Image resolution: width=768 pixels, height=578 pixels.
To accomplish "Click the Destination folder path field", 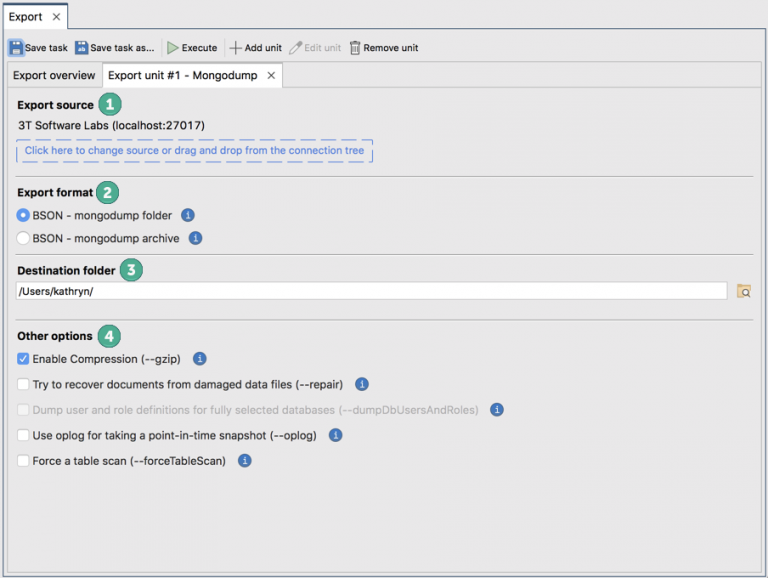I will [370, 291].
